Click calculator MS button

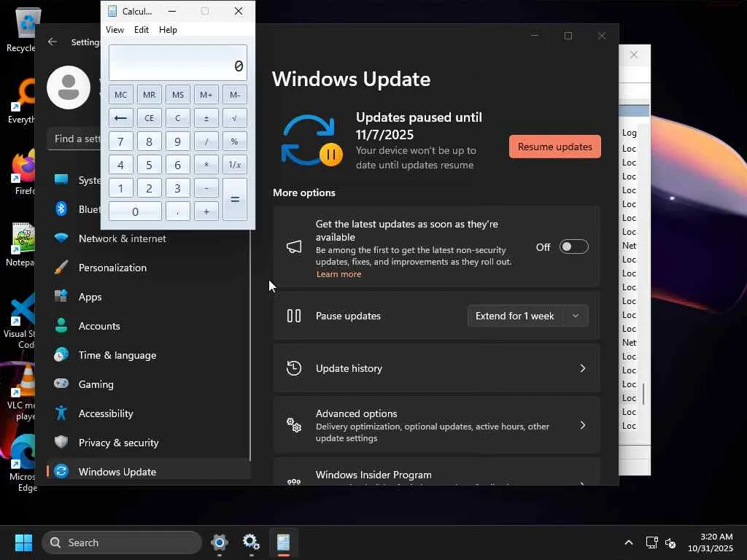pyautogui.click(x=178, y=94)
